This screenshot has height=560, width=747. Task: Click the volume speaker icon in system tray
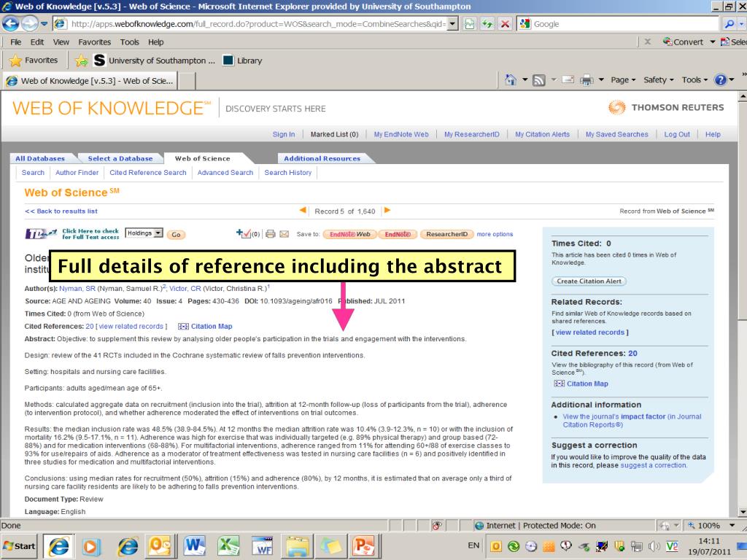(x=653, y=546)
